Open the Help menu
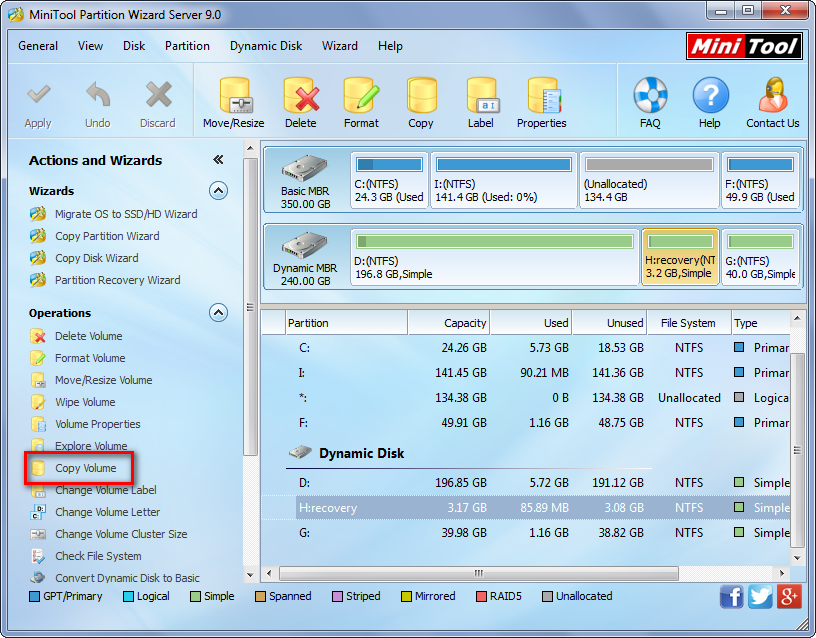Screen dimensions: 816x638 pos(390,46)
